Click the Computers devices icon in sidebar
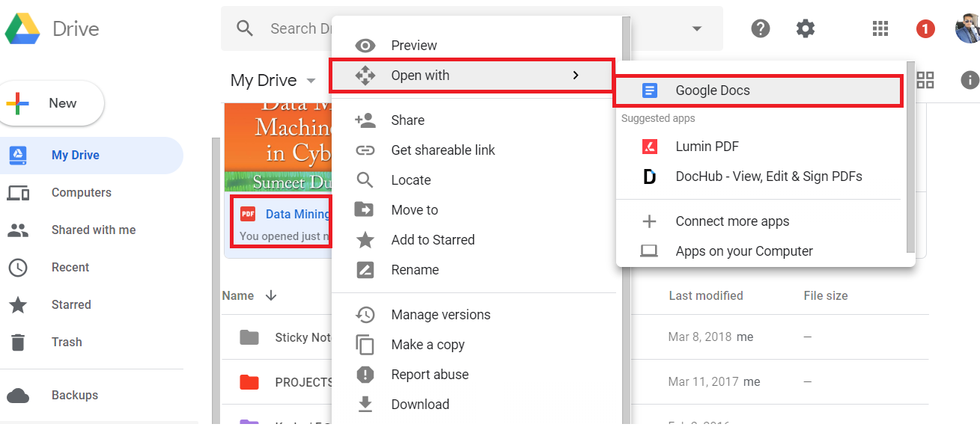Viewport: 980px width, 427px height. [x=18, y=193]
